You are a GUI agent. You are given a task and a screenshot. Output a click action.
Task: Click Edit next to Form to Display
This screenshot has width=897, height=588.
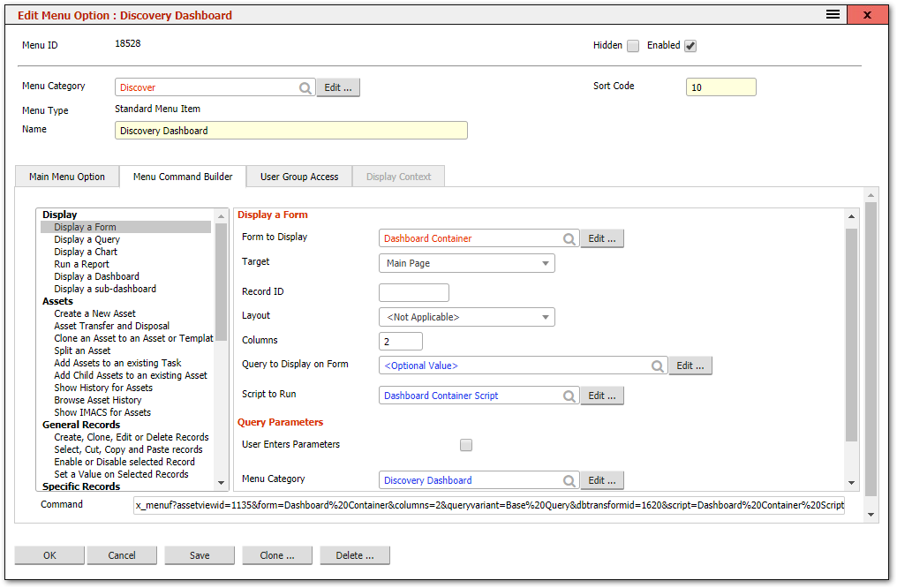pos(601,237)
